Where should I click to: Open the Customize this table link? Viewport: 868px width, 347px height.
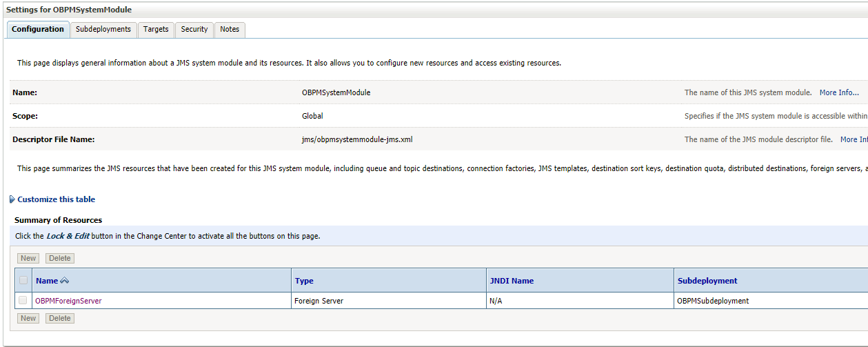tap(57, 199)
